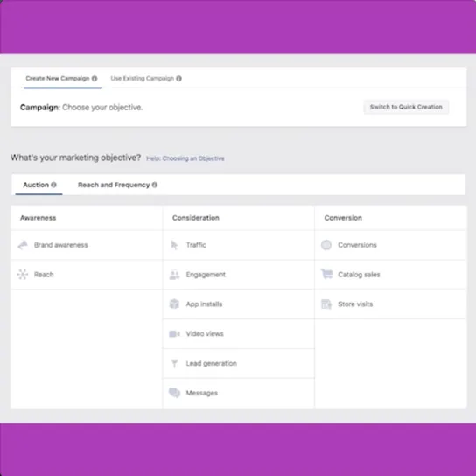Select the Engagement people icon
Screen dimensions: 476x476
click(x=174, y=275)
